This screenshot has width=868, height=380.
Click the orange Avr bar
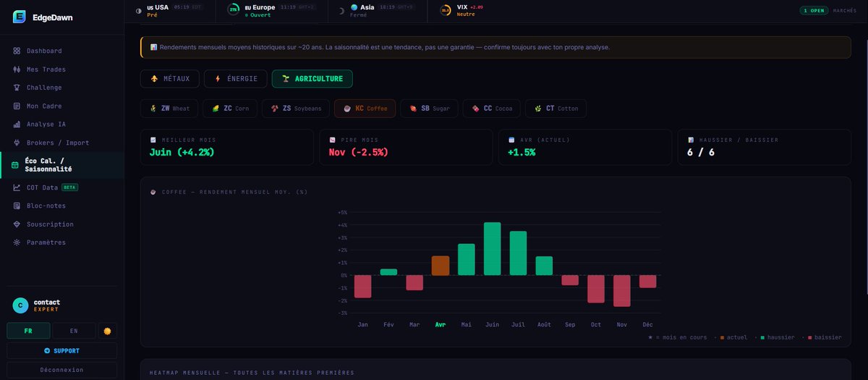(441, 266)
